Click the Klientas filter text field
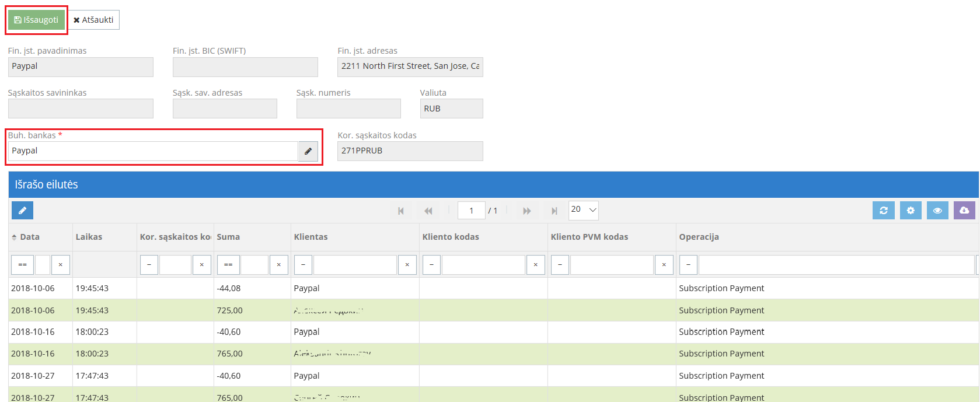Image resolution: width=980 pixels, height=402 pixels. pos(355,265)
